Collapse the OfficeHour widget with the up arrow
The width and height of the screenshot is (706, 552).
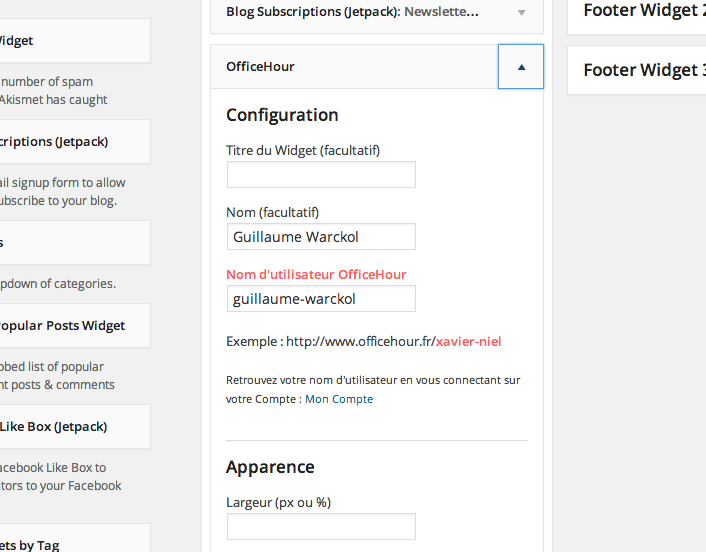click(520, 67)
